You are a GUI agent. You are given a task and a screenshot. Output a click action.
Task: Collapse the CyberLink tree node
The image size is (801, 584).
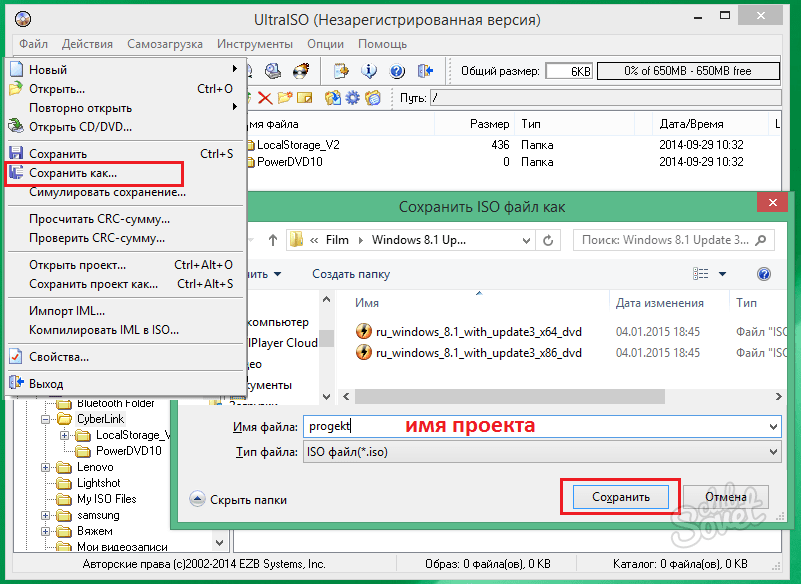click(45, 419)
